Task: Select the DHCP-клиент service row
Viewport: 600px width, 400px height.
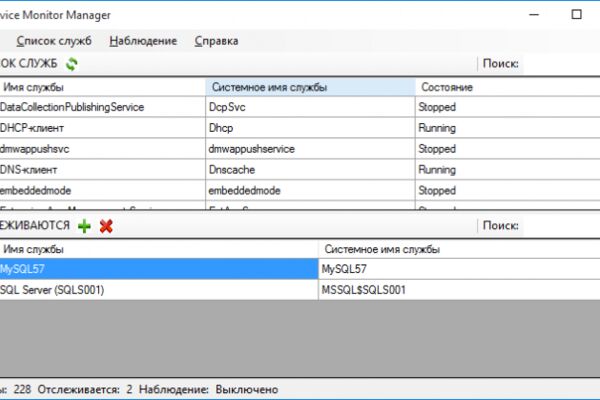Action: pyautogui.click(x=300, y=128)
